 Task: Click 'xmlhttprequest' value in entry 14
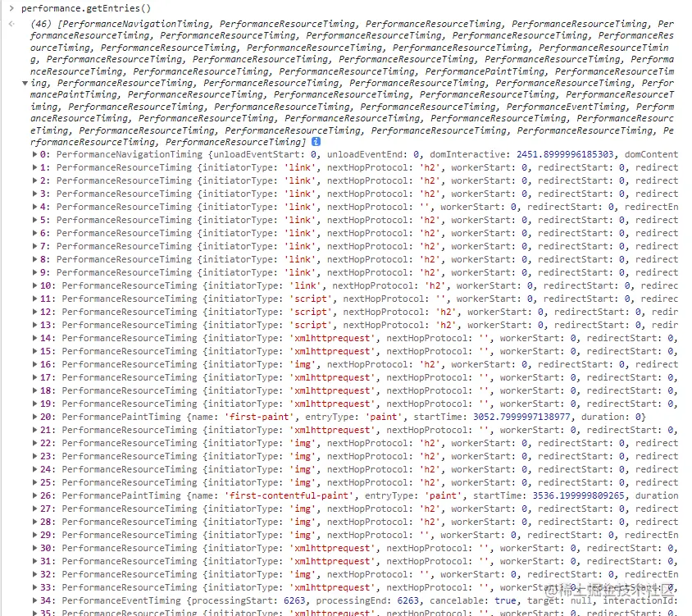coord(332,338)
